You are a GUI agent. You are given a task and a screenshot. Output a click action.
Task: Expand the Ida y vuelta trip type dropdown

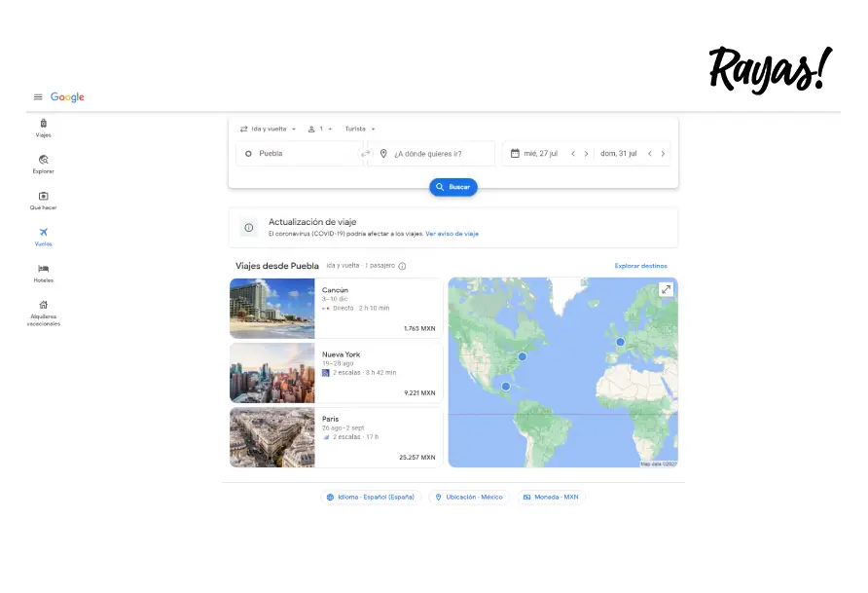tap(268, 129)
